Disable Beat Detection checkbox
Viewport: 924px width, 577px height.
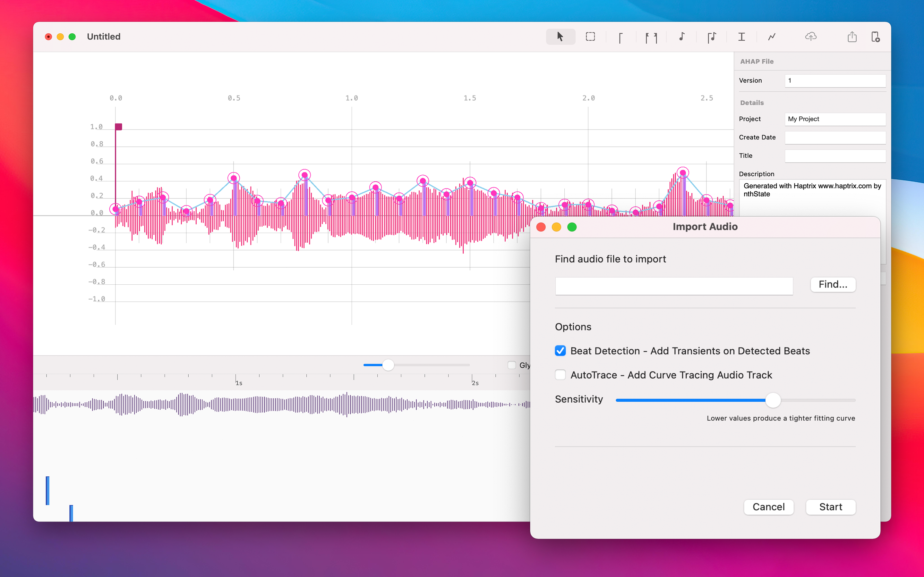[560, 351]
